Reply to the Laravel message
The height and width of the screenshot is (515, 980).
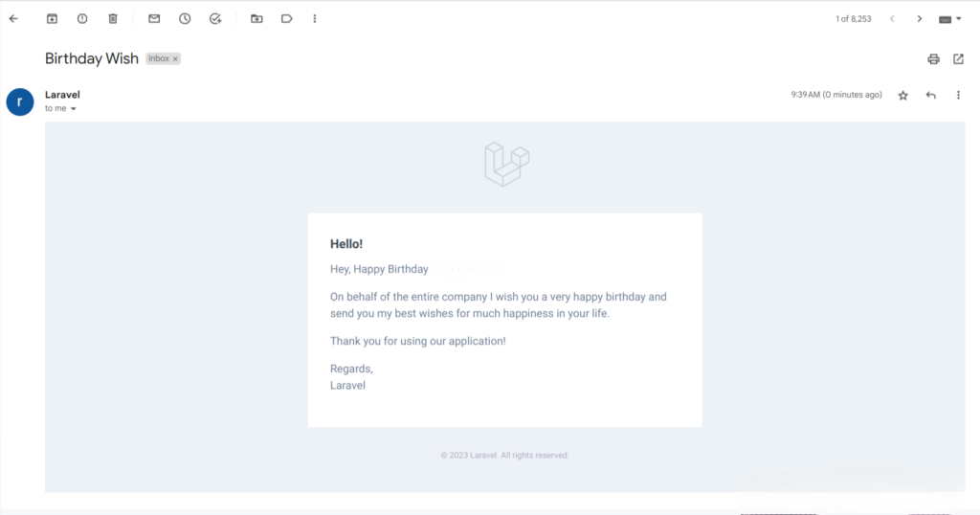click(x=930, y=95)
